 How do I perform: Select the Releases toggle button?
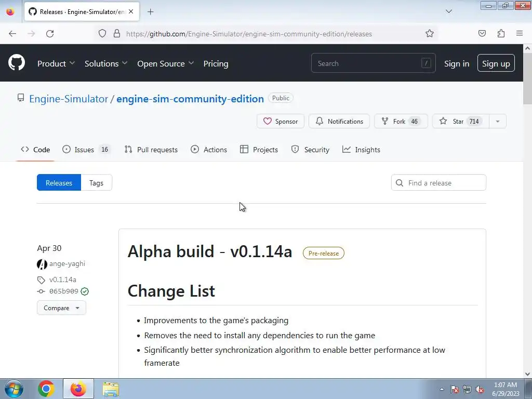(59, 183)
